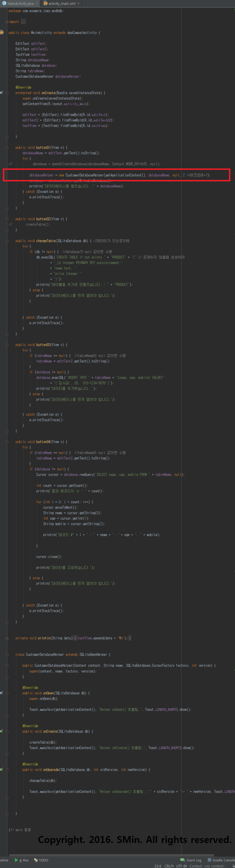Click override gutter icon next to onUpgrade
The image size is (235, 868).
(x=2, y=770)
